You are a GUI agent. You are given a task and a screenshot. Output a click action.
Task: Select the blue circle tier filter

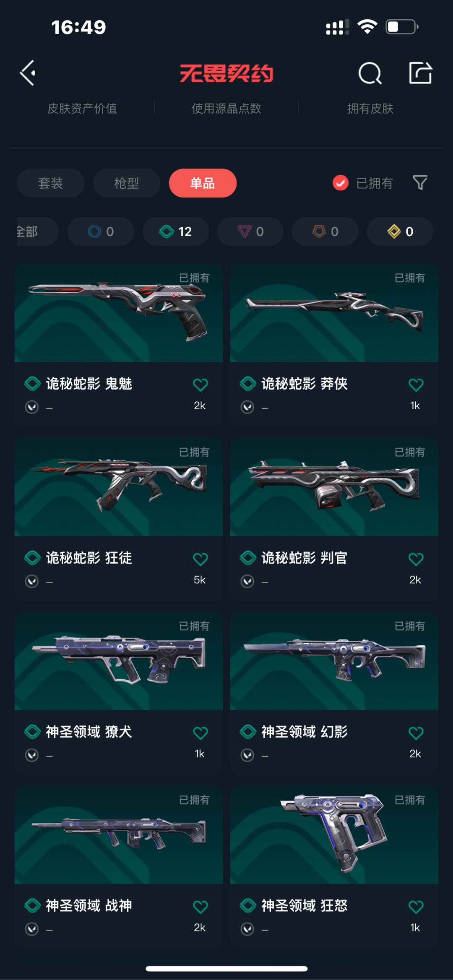[x=101, y=231]
